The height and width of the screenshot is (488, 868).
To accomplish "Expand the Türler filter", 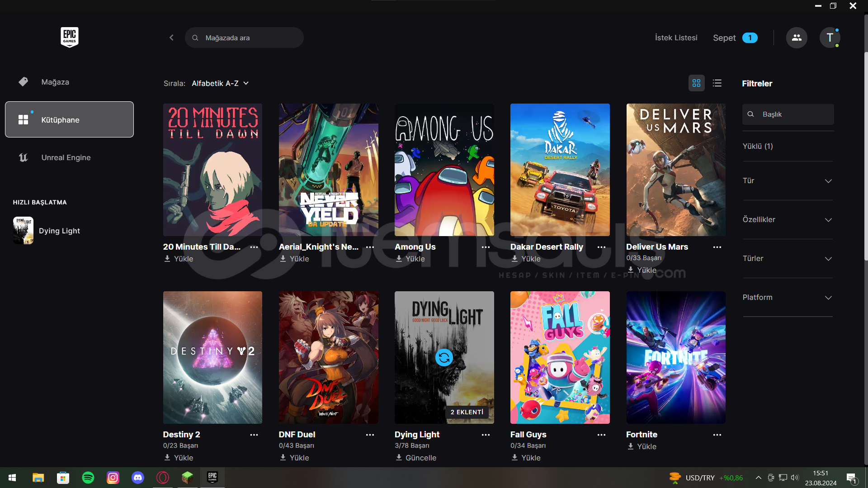I will pos(788,259).
